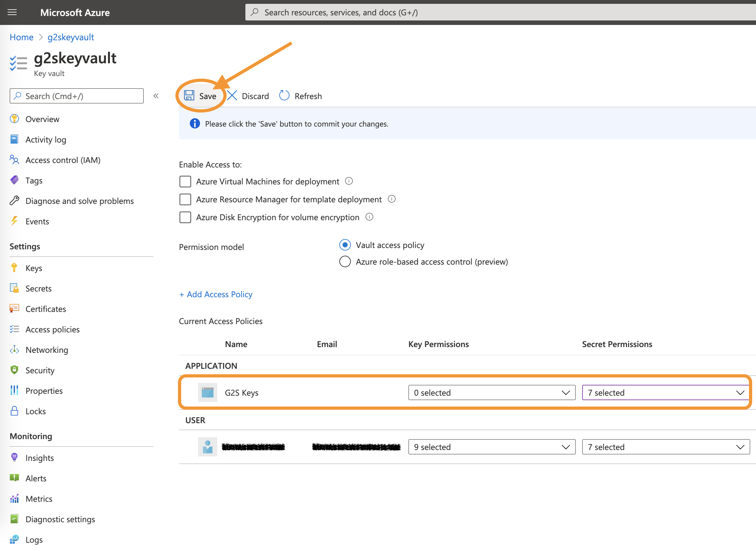Open user row secret permissions '7 selected' dropdown
Image resolution: width=756 pixels, height=551 pixels.
pyautogui.click(x=666, y=447)
